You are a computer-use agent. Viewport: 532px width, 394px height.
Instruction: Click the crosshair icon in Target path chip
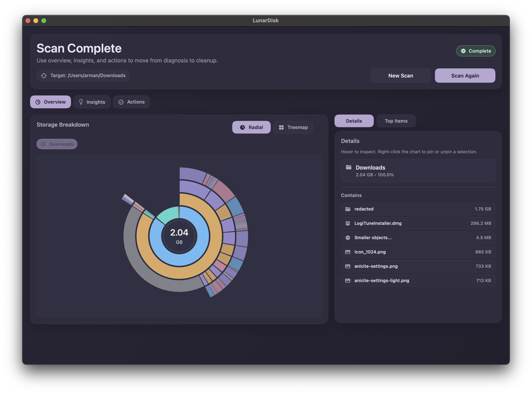(x=44, y=76)
